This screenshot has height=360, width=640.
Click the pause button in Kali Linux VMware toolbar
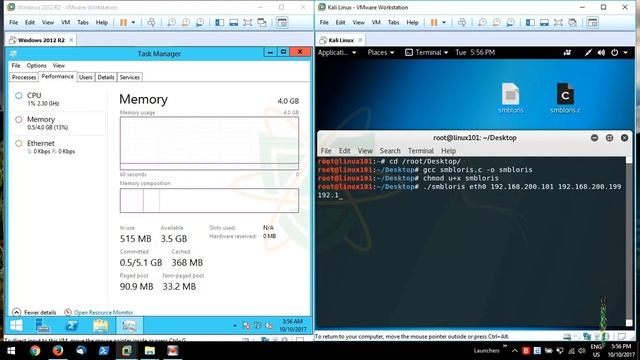434,22
